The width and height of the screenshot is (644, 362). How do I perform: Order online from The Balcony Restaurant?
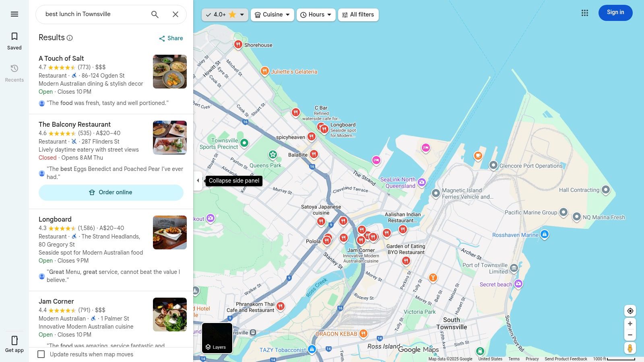tap(111, 192)
